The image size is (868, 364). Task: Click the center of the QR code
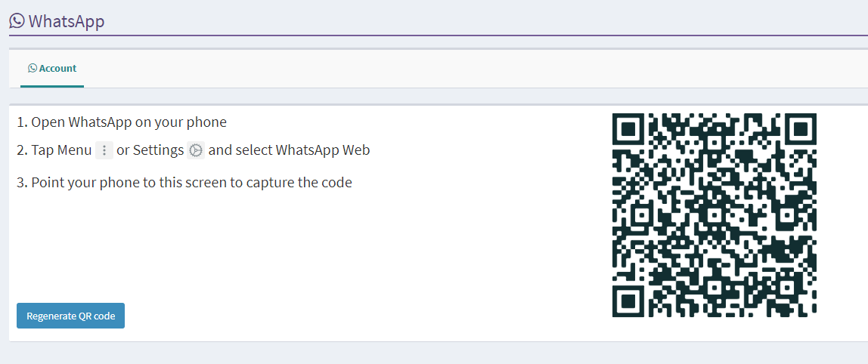tap(715, 215)
